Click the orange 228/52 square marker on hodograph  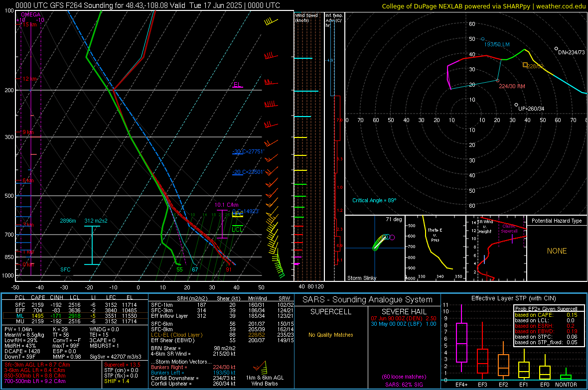point(525,65)
